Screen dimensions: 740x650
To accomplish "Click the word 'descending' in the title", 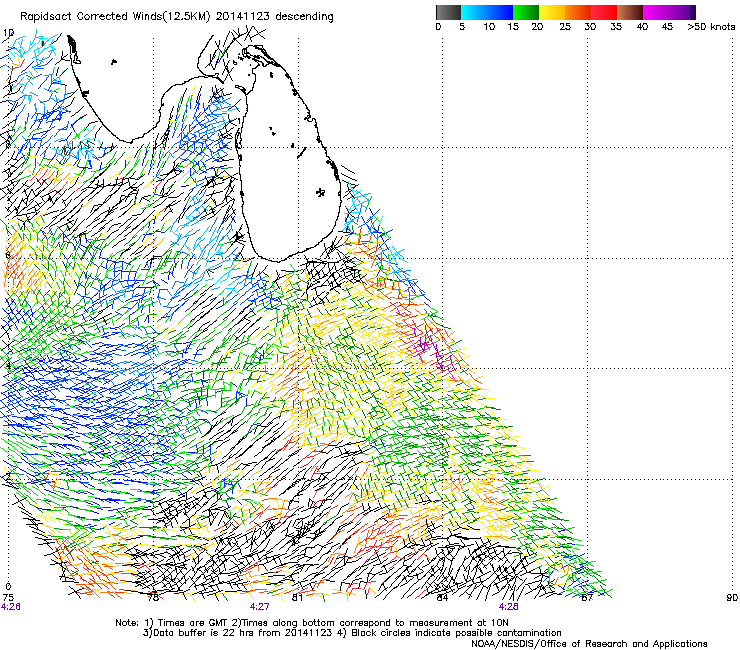I will pos(304,17).
